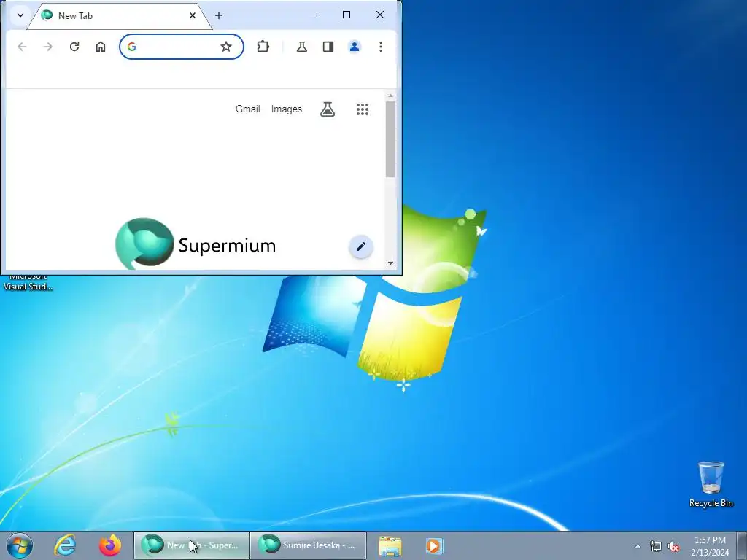Open the muted volume tray icon
This screenshot has height=560, width=747.
673,546
